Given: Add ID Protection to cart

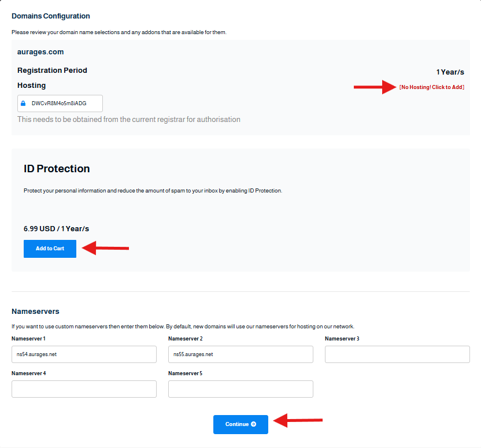Looking at the screenshot, I should tap(50, 249).
